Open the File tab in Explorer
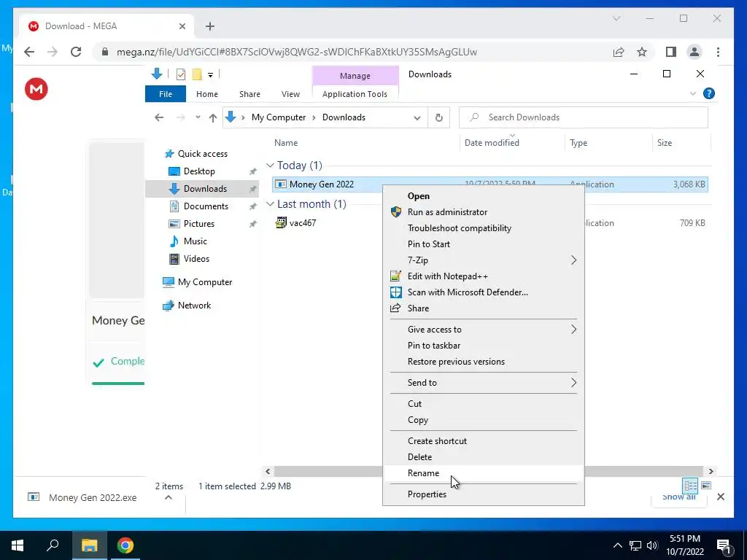 (166, 94)
